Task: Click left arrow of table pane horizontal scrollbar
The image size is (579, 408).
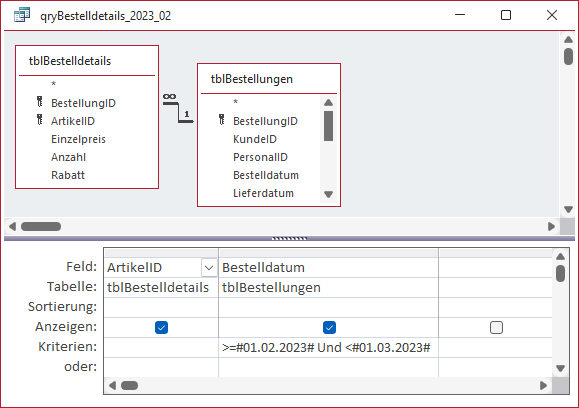Action: (x=12, y=226)
